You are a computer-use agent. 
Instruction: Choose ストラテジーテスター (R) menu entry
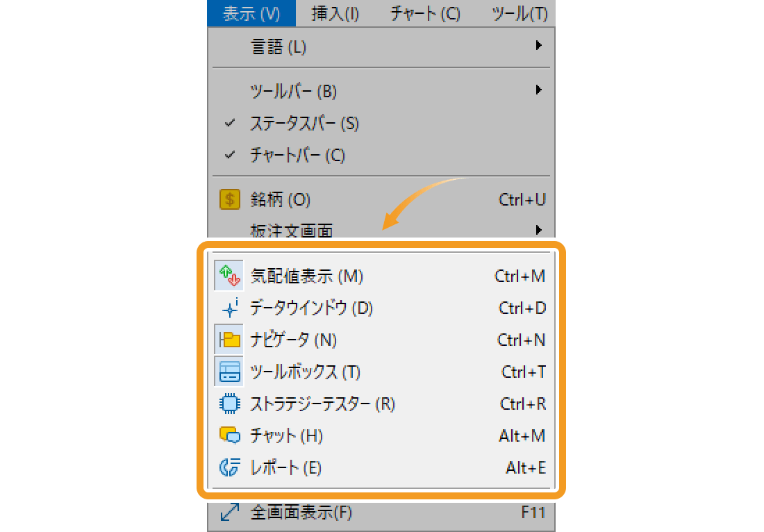(x=381, y=404)
